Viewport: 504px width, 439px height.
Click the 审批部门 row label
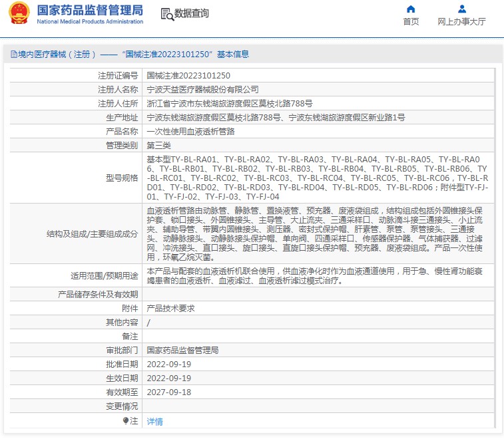(x=122, y=351)
